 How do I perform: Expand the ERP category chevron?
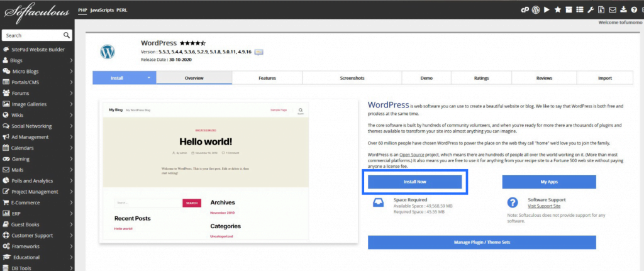pyautogui.click(x=72, y=214)
